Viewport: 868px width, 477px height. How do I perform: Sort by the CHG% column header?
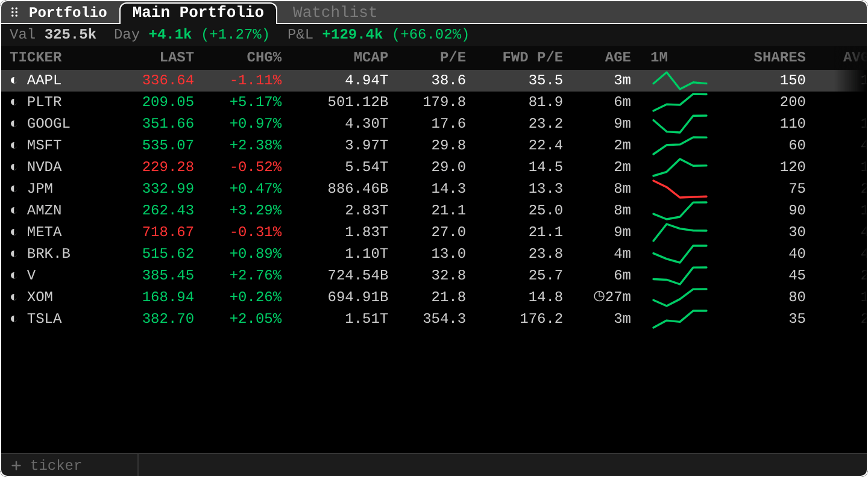pos(264,57)
